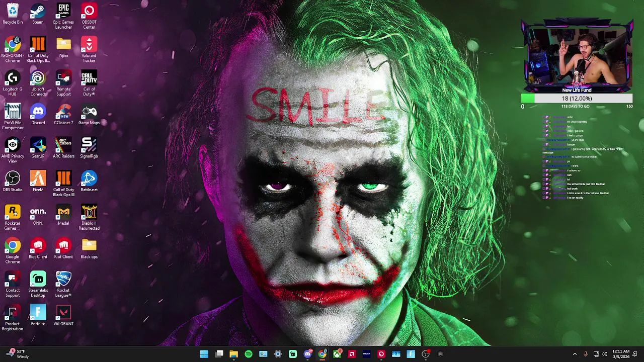Open the clock showing 12:11 AM
Screen dimensions: 644x362
(x=621, y=354)
